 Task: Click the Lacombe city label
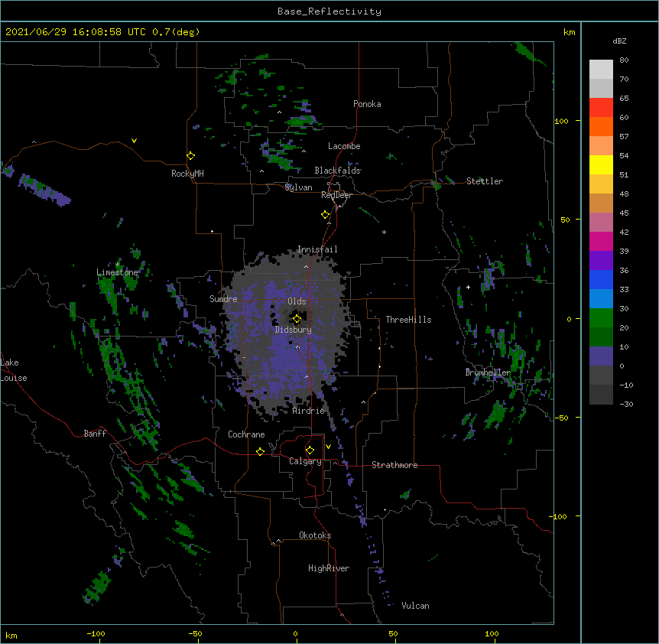(x=344, y=146)
